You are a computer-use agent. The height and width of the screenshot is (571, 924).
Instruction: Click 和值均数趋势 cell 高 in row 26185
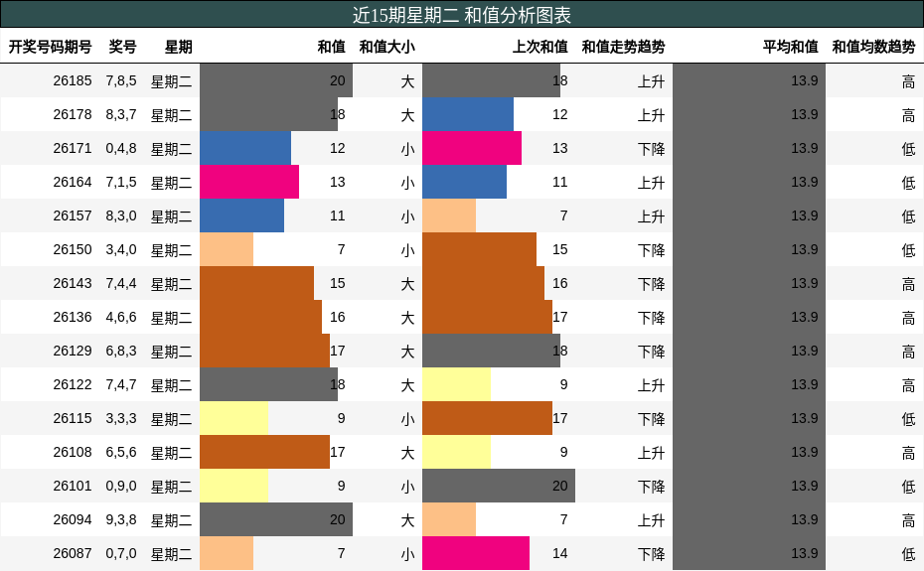tap(909, 81)
